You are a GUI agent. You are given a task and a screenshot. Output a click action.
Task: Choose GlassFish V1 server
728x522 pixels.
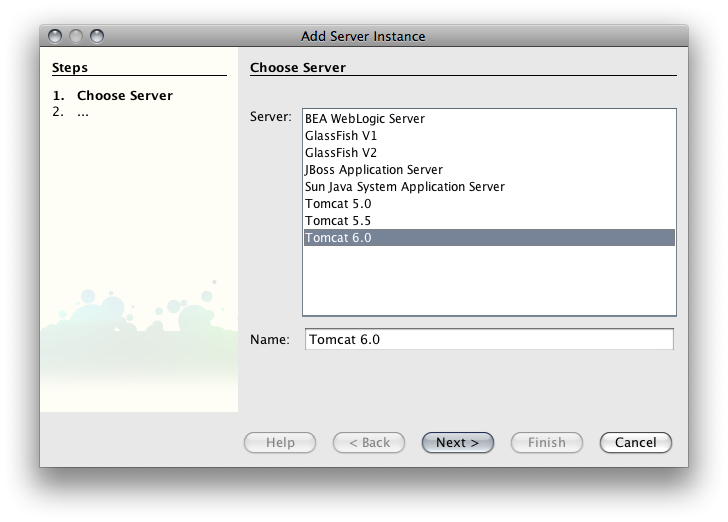click(x=489, y=136)
